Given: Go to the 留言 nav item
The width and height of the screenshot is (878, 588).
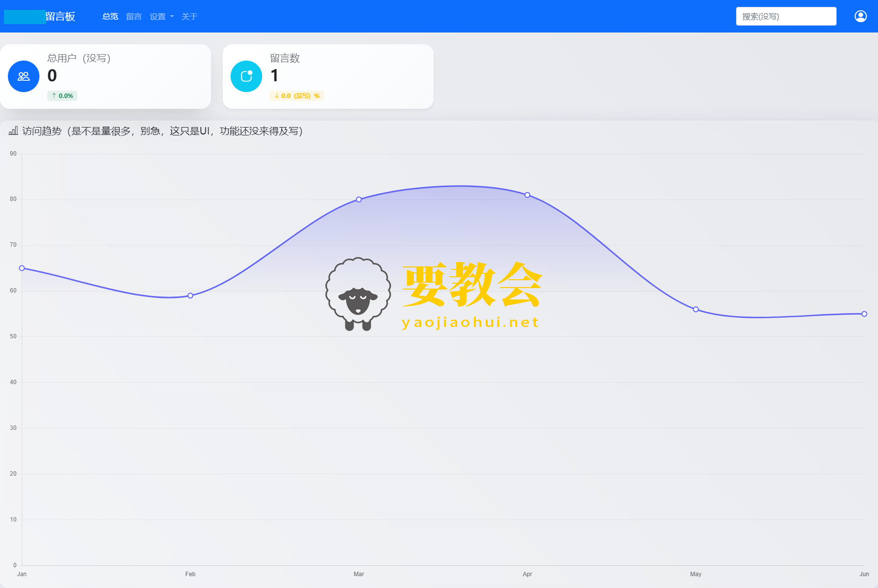Looking at the screenshot, I should coord(134,16).
